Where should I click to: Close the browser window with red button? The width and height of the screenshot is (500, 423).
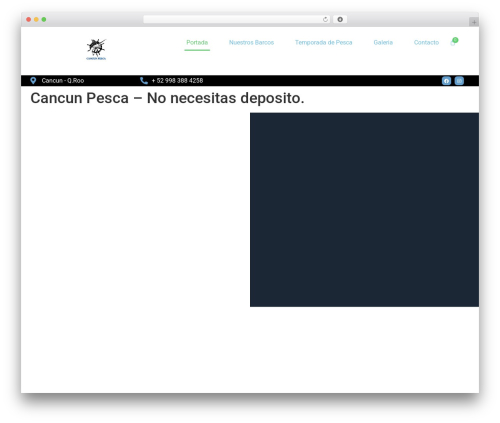coord(29,19)
